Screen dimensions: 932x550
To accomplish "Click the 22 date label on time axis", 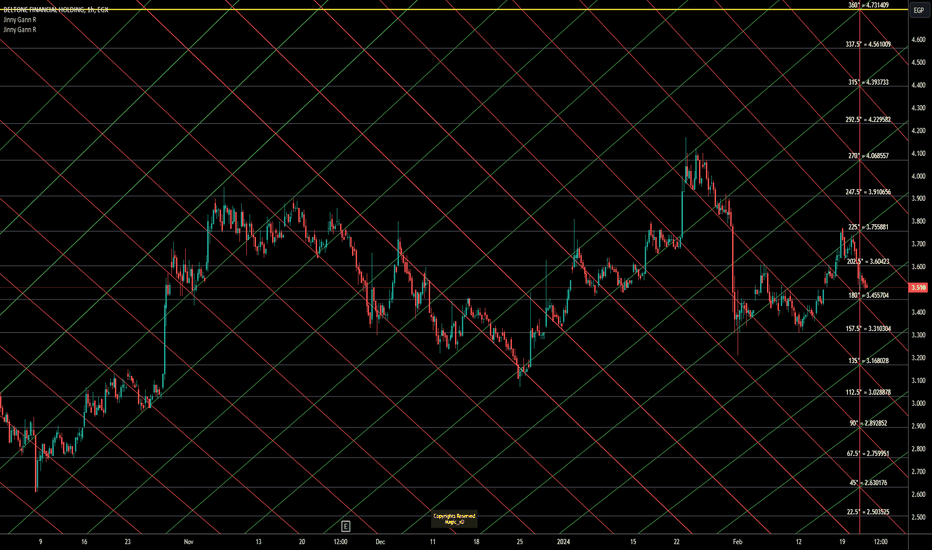I will click(676, 542).
